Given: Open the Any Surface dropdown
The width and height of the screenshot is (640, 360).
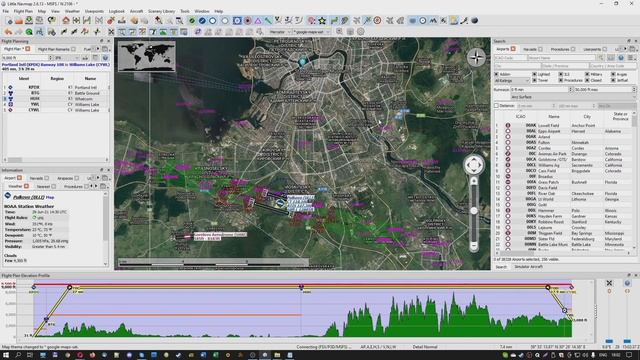Looking at the screenshot, I should pos(573,97).
